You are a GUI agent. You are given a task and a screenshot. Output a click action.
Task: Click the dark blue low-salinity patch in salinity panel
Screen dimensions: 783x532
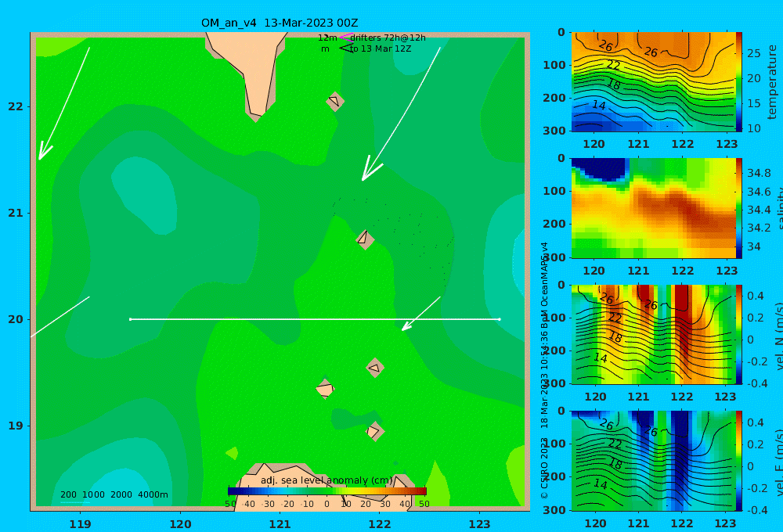(601, 168)
